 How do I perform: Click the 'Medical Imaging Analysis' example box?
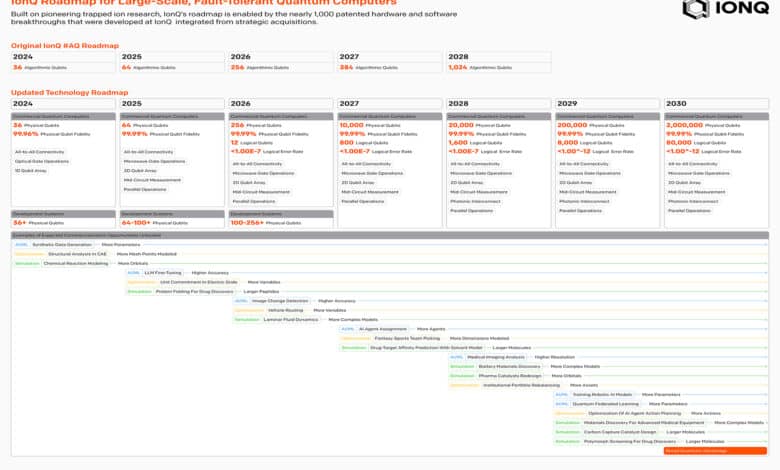click(496, 357)
